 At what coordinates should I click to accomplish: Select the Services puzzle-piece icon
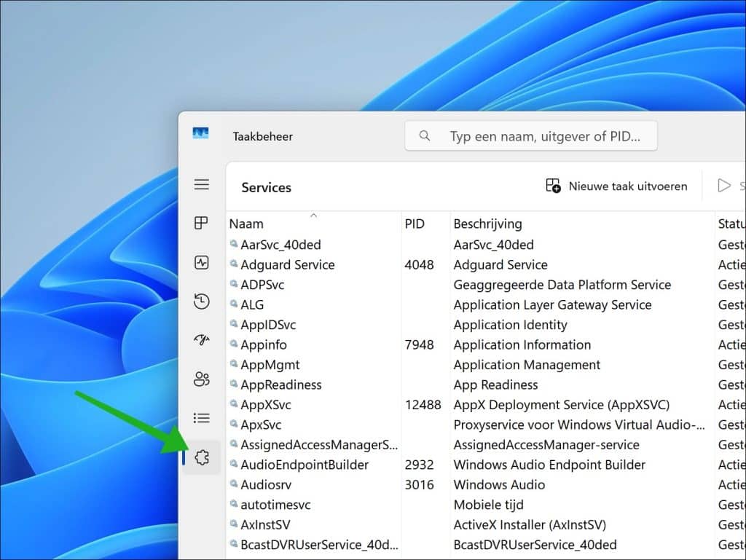(x=202, y=457)
